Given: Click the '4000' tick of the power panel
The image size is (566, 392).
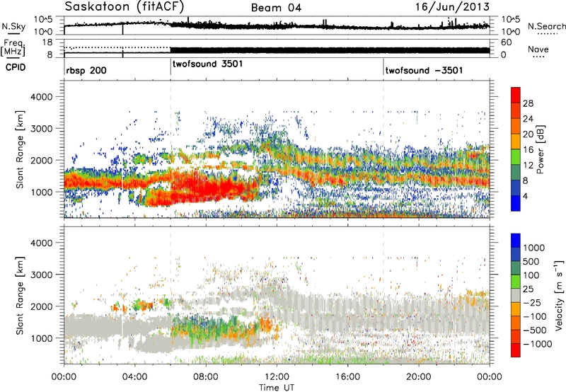Looking at the screenshot, I should pos(43,97).
